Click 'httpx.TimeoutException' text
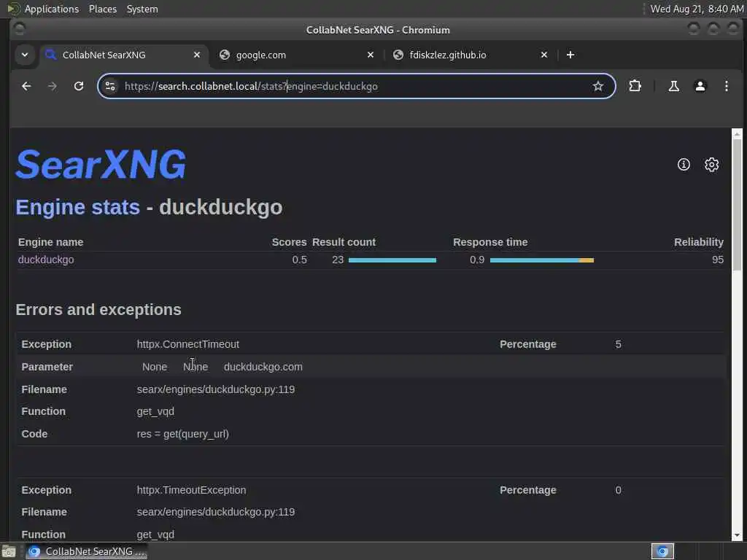The image size is (747, 560). [192, 490]
